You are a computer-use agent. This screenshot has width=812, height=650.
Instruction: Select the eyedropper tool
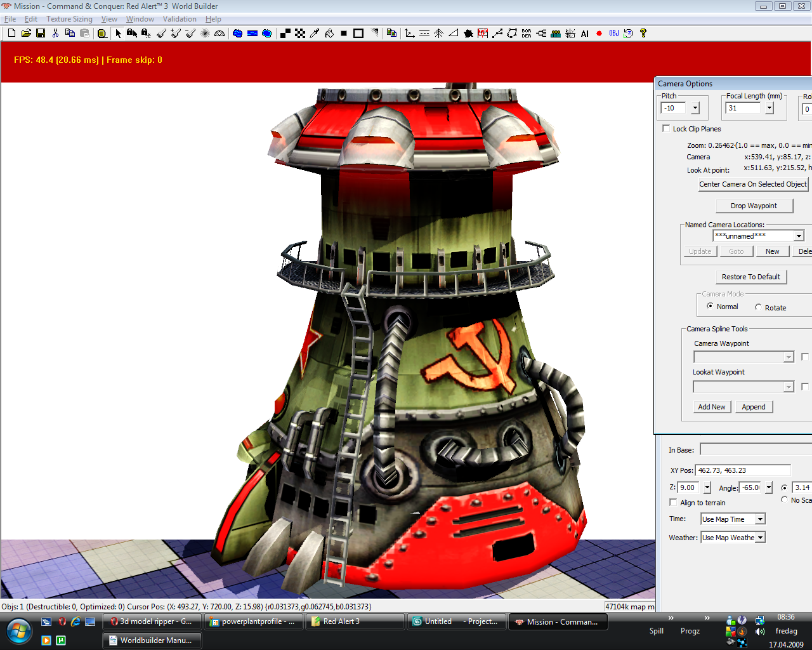coord(315,33)
